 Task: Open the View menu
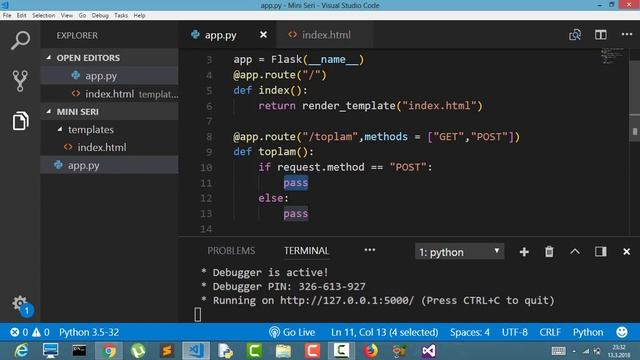click(67, 16)
